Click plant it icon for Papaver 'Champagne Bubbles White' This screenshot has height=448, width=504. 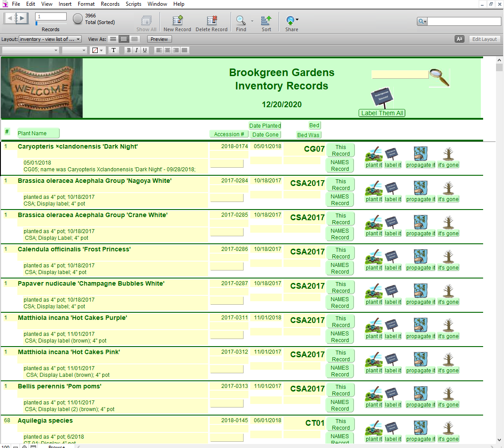tap(373, 291)
